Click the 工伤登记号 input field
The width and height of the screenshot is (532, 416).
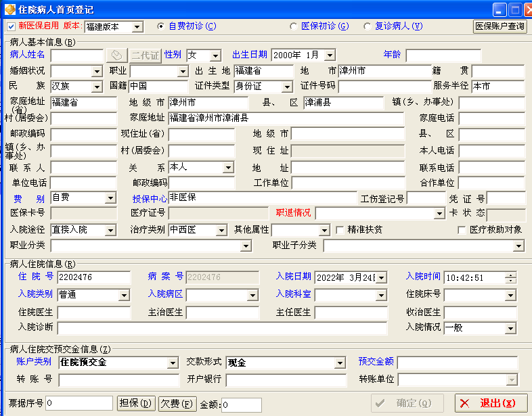tap(426, 198)
